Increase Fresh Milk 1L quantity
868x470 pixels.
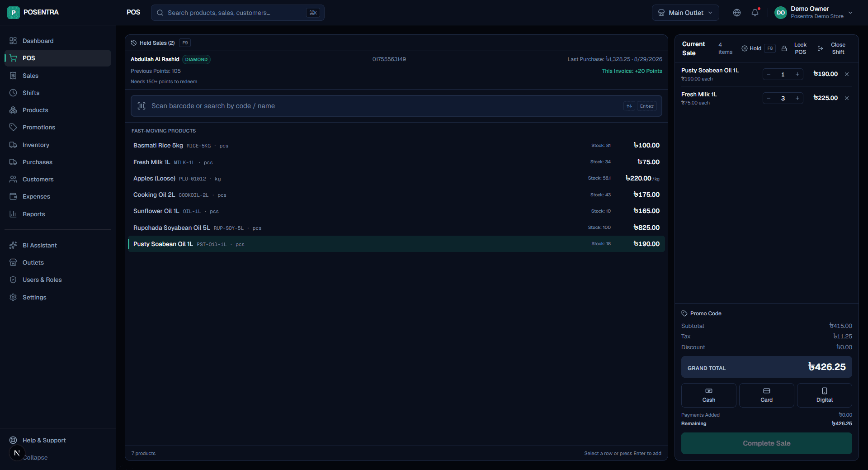coord(797,98)
